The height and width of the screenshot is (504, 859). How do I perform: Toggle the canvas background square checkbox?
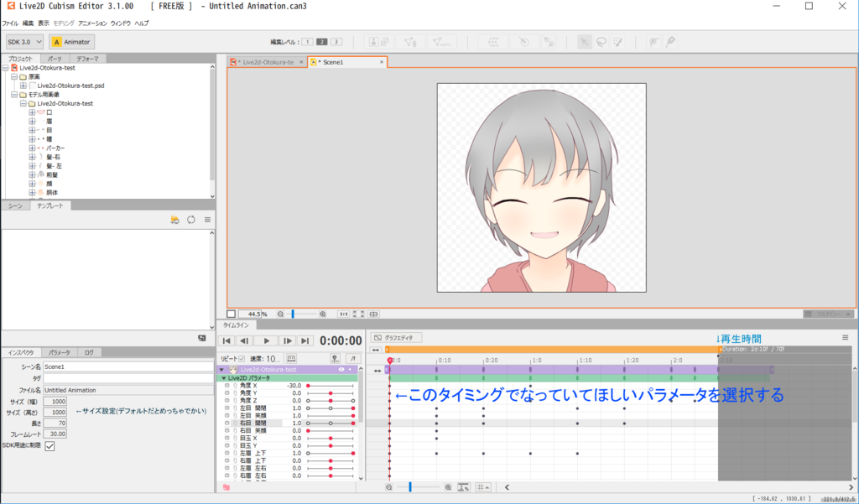click(232, 314)
